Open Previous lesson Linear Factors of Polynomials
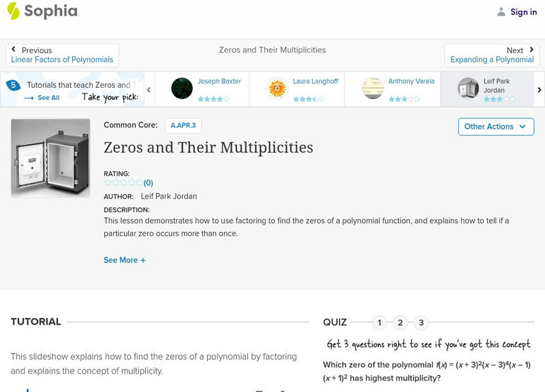 (x=62, y=55)
